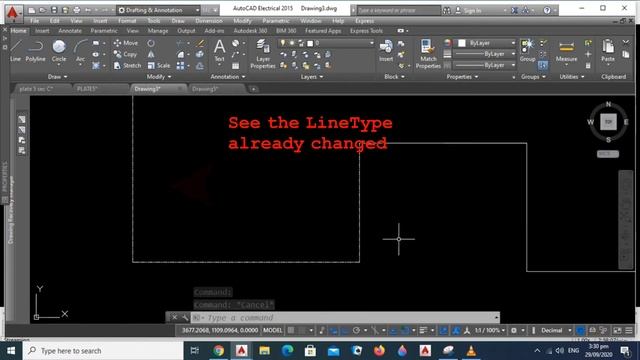The width and height of the screenshot is (640, 360).
Task: Switch MODEL space button in status bar
Action: [272, 330]
